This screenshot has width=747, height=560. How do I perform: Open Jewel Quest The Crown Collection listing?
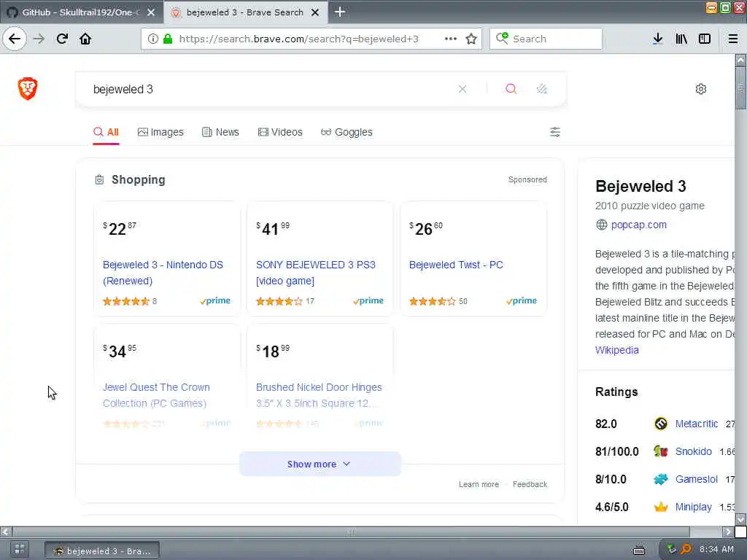coord(156,394)
